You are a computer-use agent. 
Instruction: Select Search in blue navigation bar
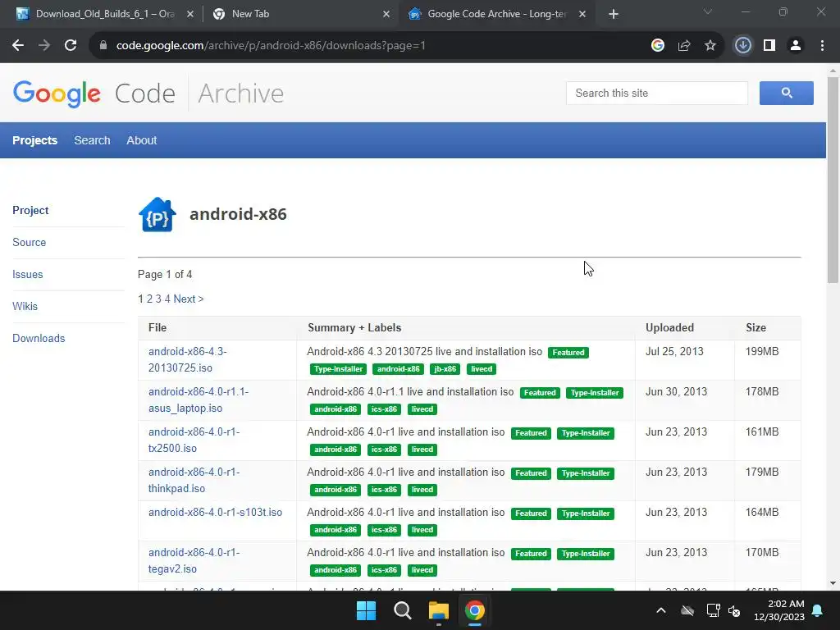tap(92, 140)
